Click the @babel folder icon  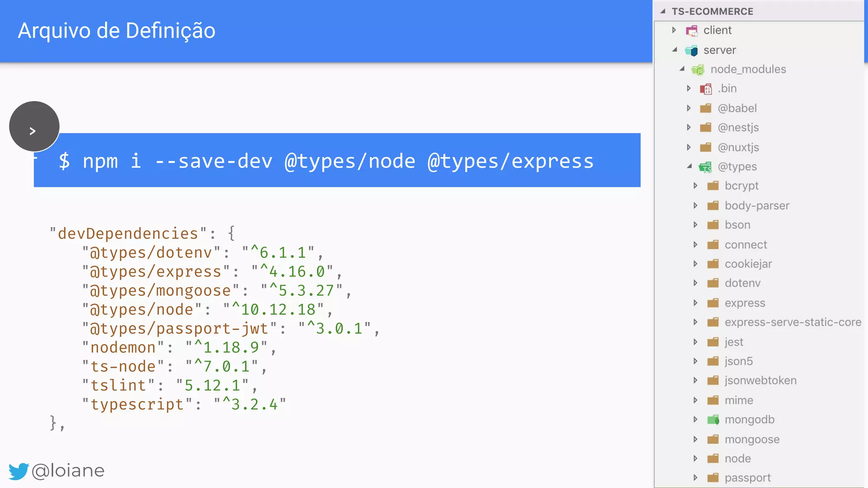[706, 108]
